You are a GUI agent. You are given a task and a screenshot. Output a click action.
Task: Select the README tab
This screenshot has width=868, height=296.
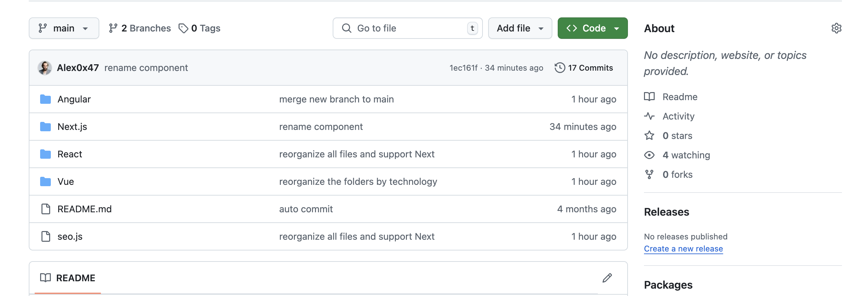[68, 278]
